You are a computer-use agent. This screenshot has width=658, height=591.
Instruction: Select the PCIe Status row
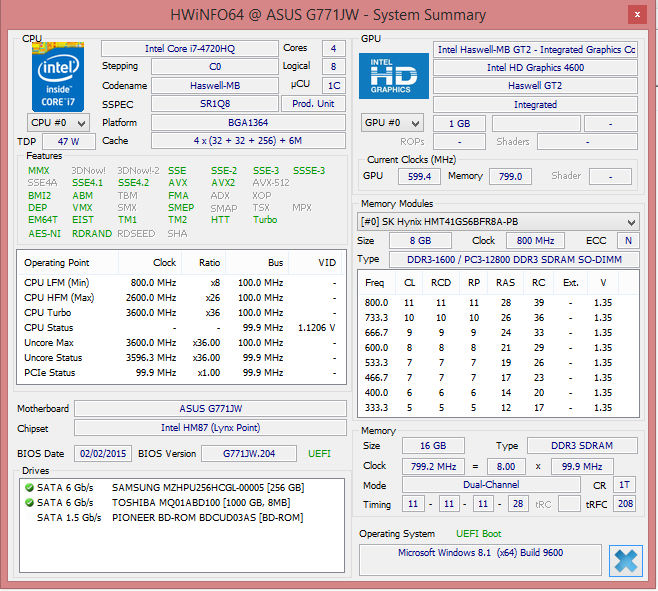181,373
